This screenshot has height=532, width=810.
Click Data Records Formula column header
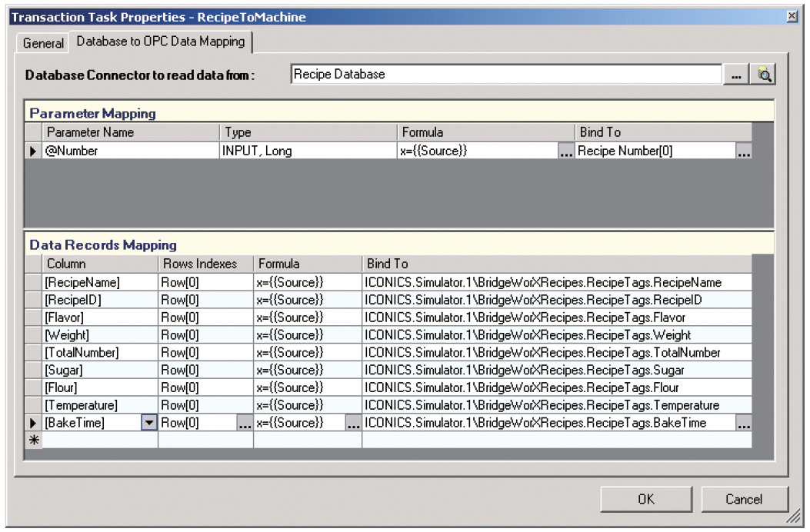[308, 264]
